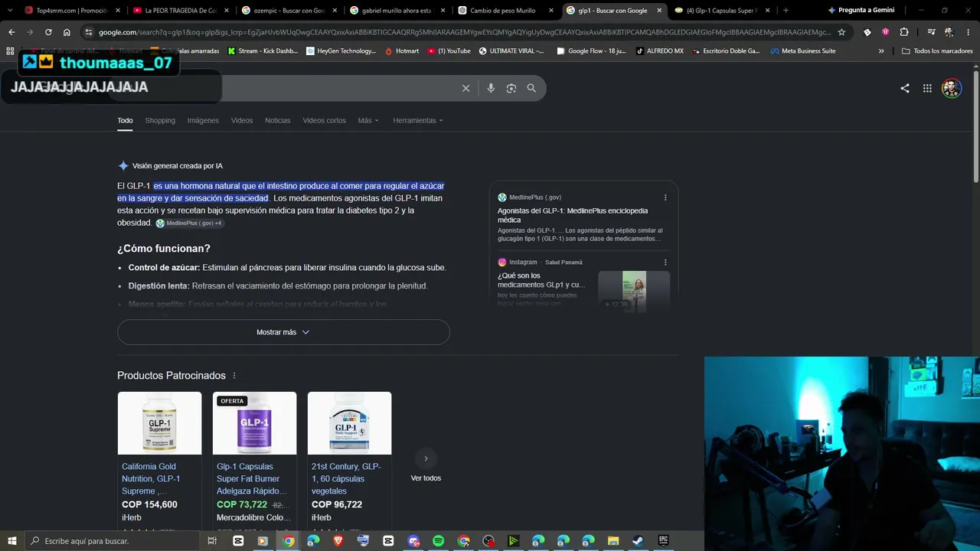
Task: Click the Pregunta a Gemini button
Action: point(861,11)
